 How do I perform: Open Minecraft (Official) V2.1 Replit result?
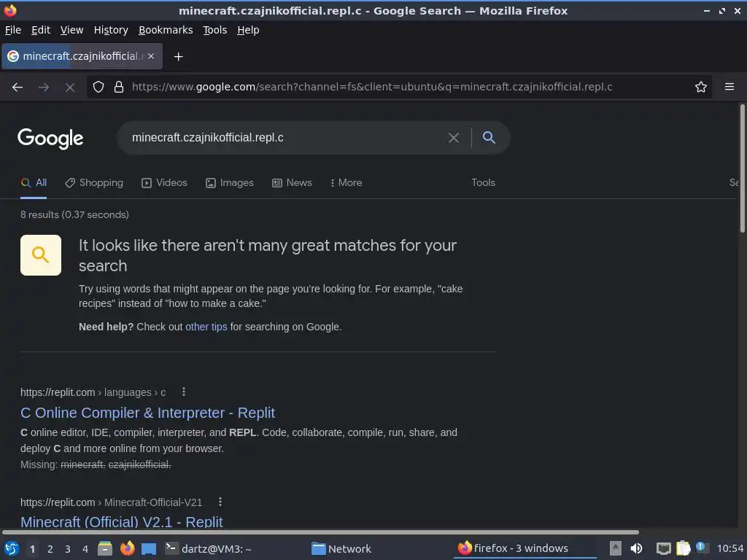click(122, 522)
